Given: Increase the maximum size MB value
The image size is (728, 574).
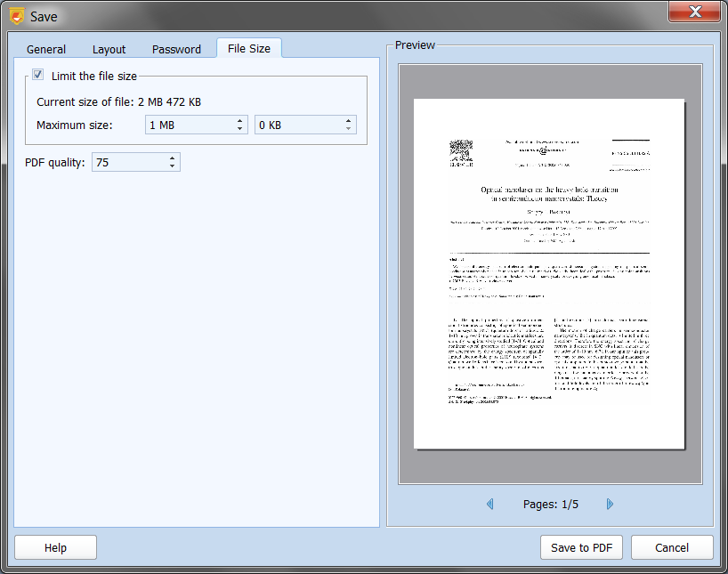Looking at the screenshot, I should coord(240,121).
